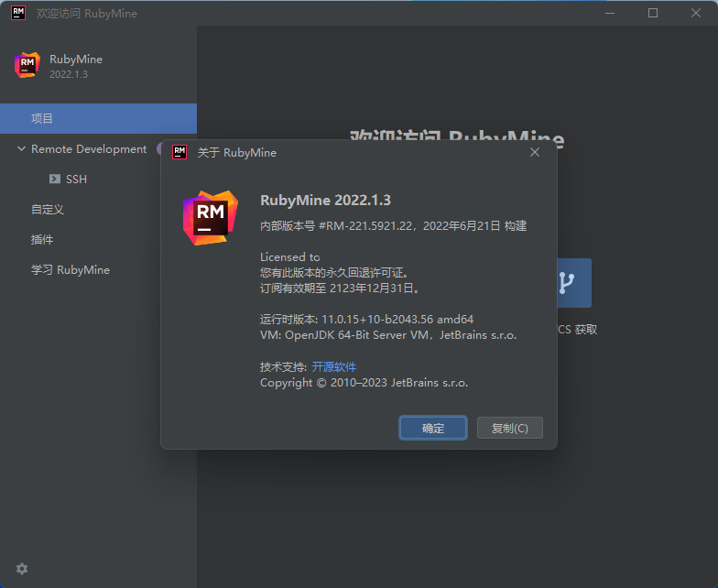Open settings gear at bottom left
Screen dimensions: 718x588
(x=22, y=569)
